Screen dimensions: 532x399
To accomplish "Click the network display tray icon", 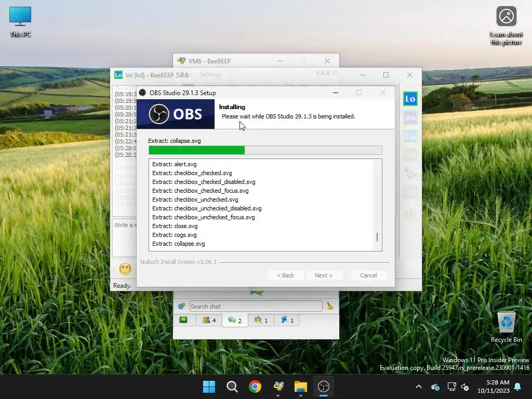I will 451,387.
